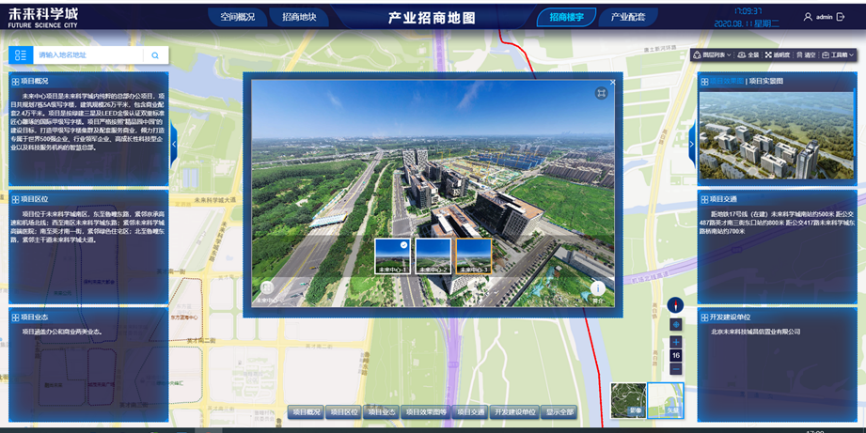Click the 项目概况 panel header icon
866x433 pixels.
coord(15,81)
